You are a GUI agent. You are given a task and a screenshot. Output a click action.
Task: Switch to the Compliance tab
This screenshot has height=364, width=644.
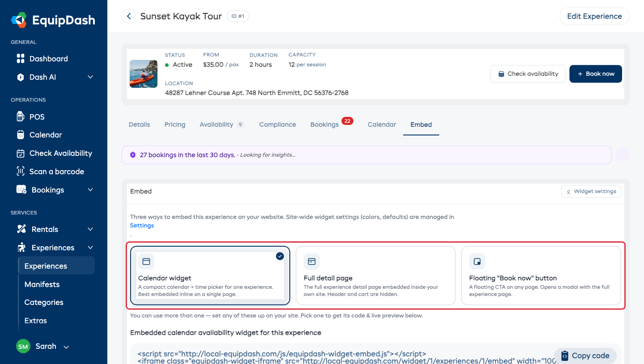point(278,124)
